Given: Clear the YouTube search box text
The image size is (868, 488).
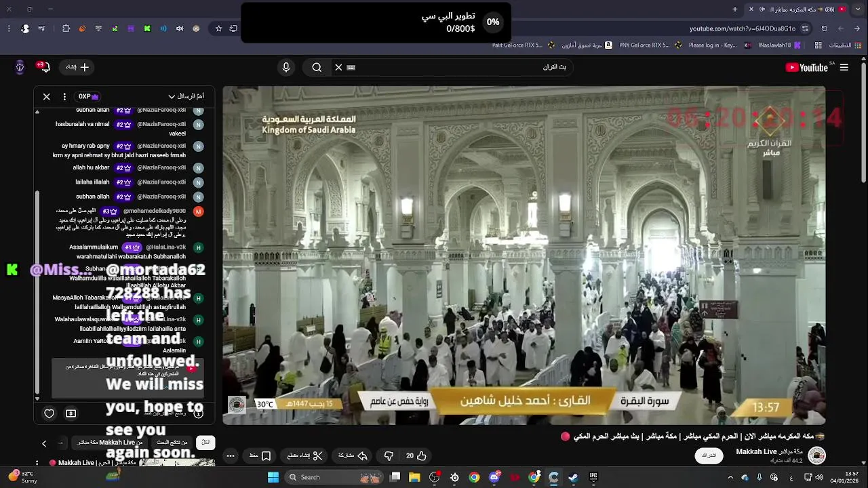Looking at the screenshot, I should [338, 67].
